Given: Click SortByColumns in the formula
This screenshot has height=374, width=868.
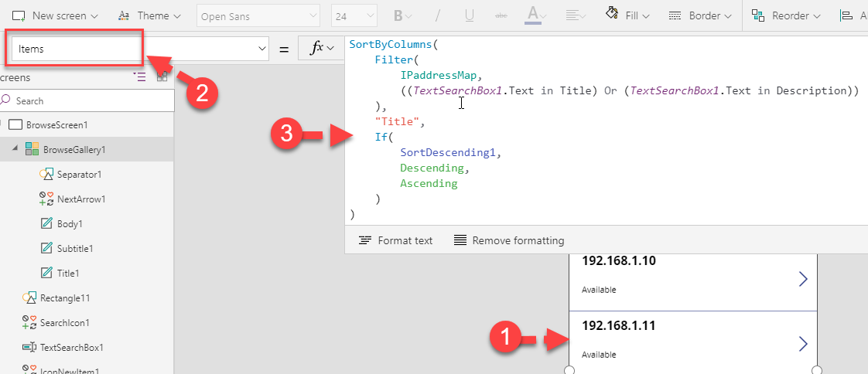Looking at the screenshot, I should click(x=391, y=44).
